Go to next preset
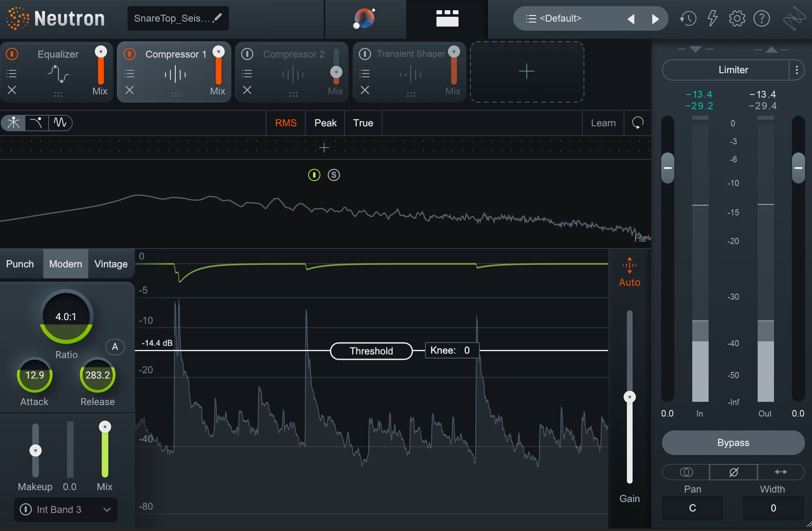 655,19
